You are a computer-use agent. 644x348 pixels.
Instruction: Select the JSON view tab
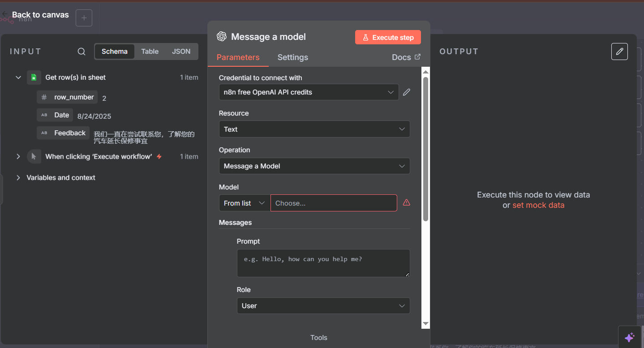(181, 52)
